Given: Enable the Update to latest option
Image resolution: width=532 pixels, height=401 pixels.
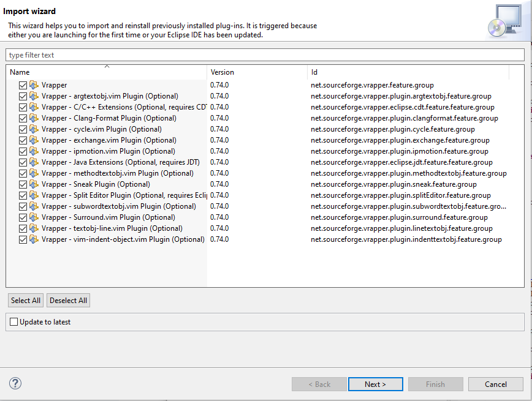Looking at the screenshot, I should 13,321.
